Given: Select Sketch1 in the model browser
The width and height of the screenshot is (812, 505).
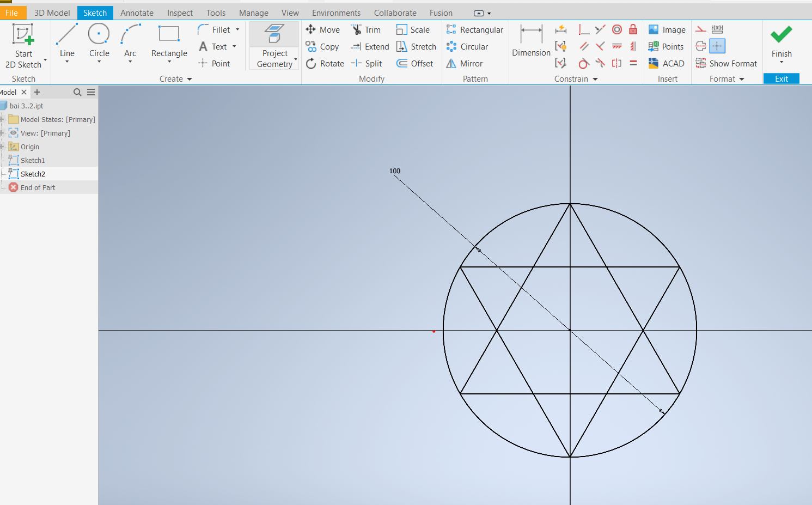Looking at the screenshot, I should coord(33,160).
